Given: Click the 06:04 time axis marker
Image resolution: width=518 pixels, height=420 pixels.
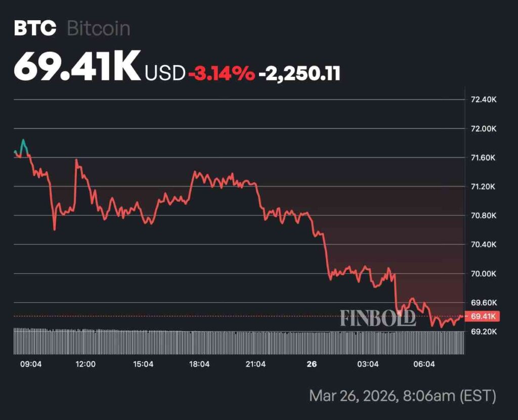Looking at the screenshot, I should click(x=424, y=364).
